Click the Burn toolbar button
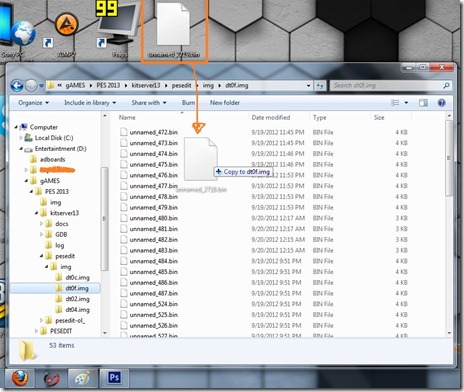Viewport: 464px width, 392px height. point(188,103)
